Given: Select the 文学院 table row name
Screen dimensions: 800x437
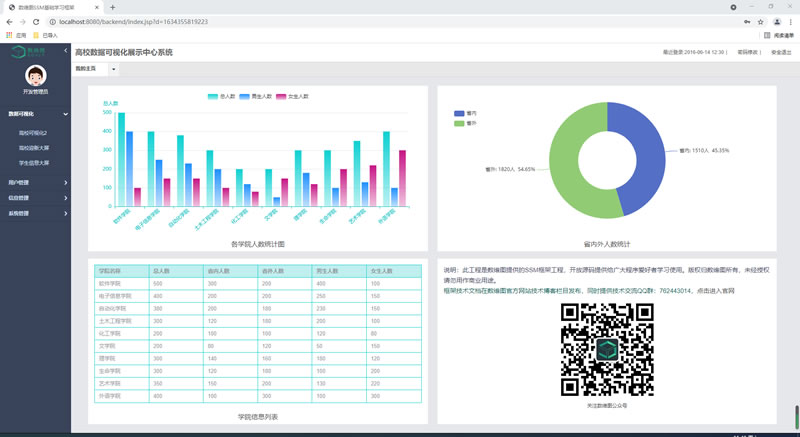Looking at the screenshot, I should click(x=107, y=346).
